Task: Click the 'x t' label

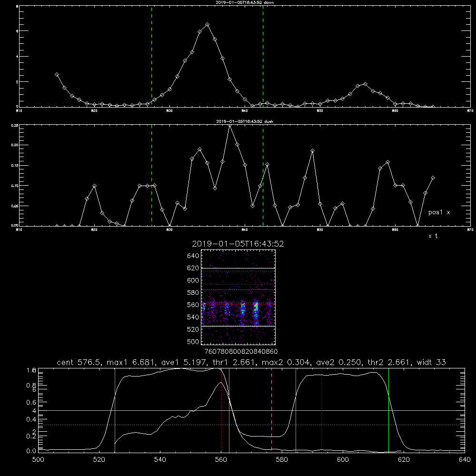Action: tap(433, 236)
